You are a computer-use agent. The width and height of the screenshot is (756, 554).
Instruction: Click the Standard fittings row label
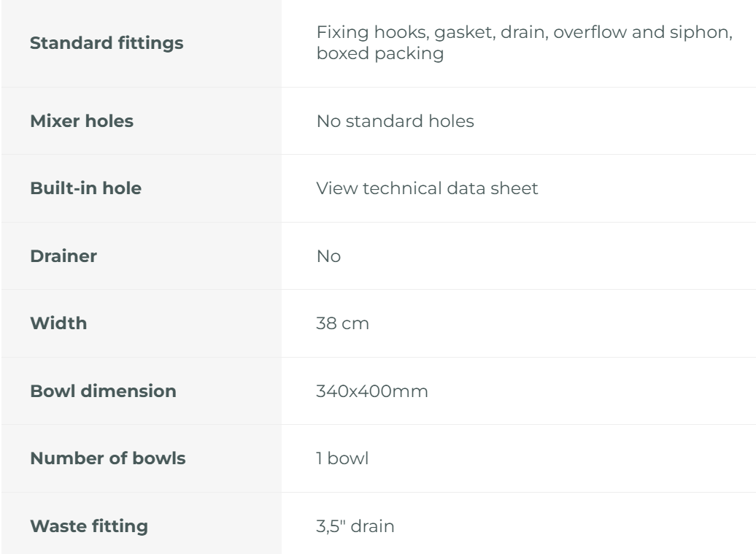pyautogui.click(x=106, y=44)
